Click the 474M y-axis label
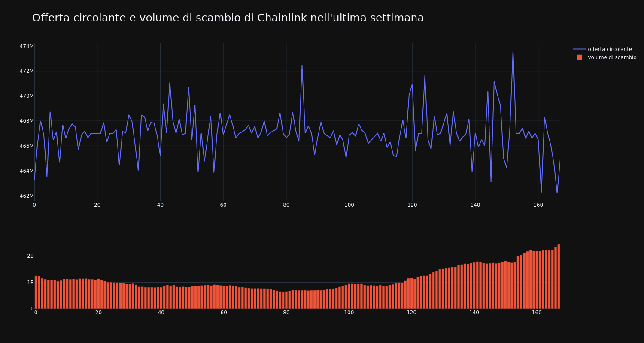 [27, 46]
